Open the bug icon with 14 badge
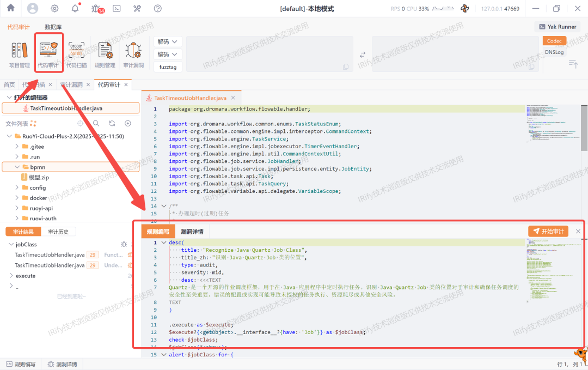 coord(96,8)
